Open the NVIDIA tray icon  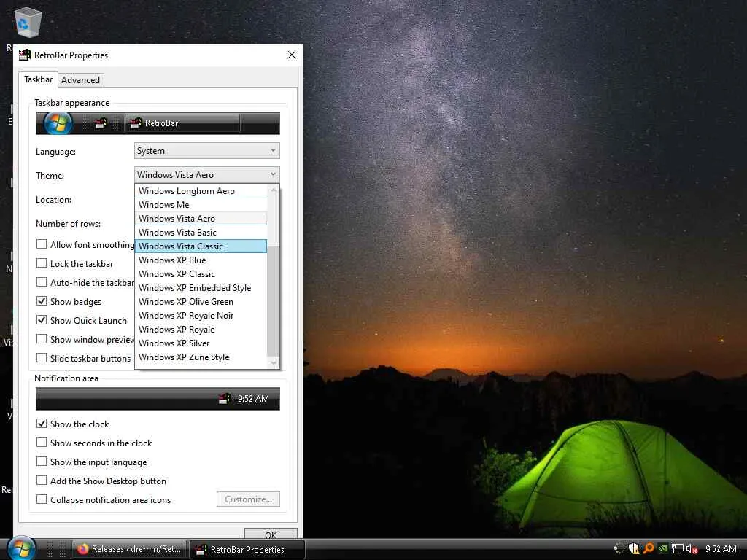pos(662,549)
